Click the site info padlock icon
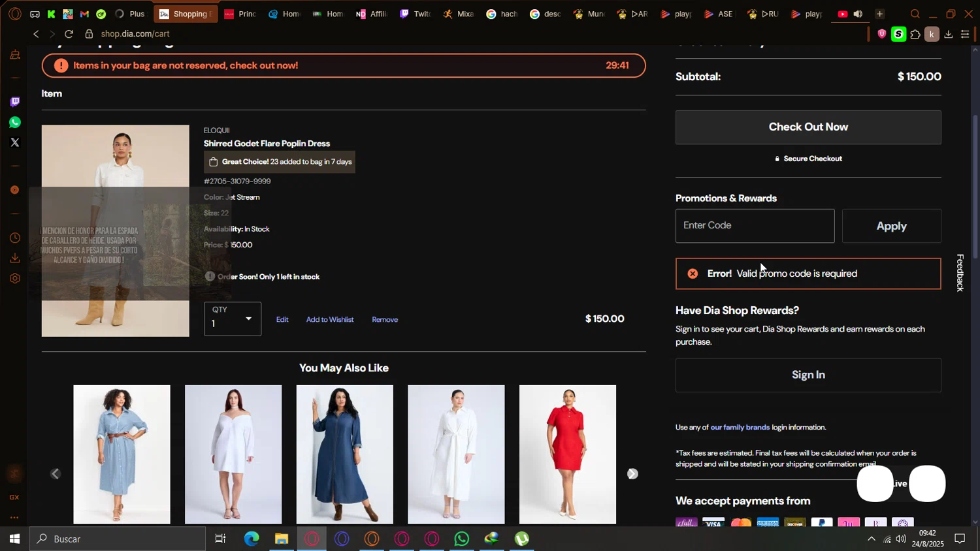 pos(89,34)
